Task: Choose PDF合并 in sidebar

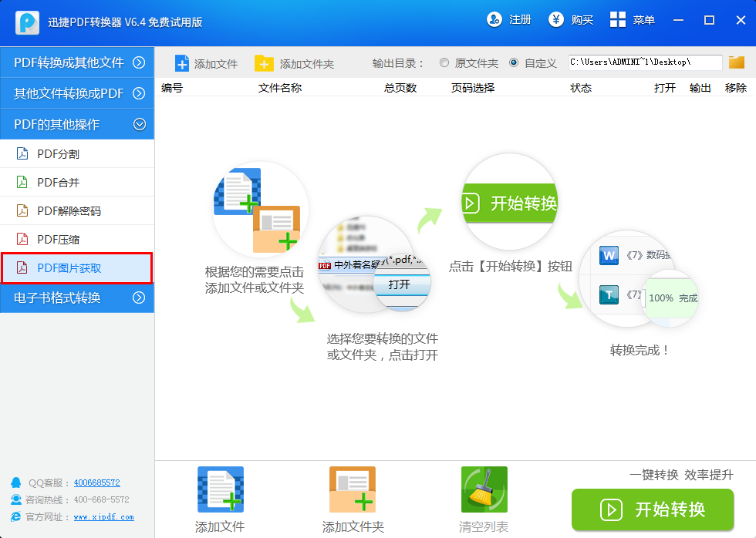Action: pyautogui.click(x=77, y=182)
